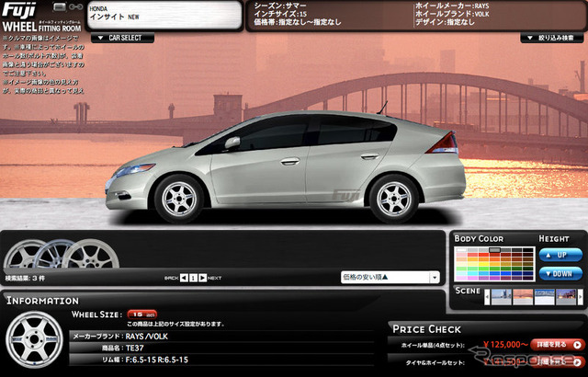This screenshot has width=588, height=377.
Task: Pick the white body color swatch
Action: [x=461, y=250]
